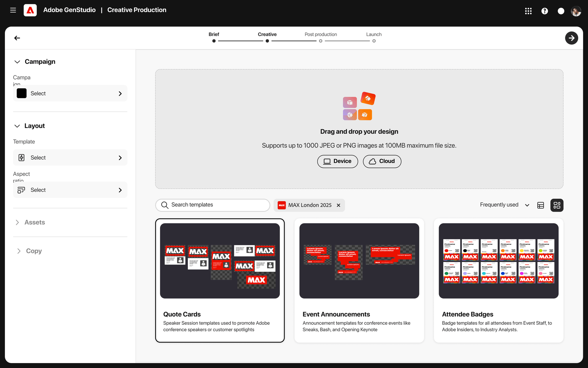Click the Launch step progress dot
Image resolution: width=588 pixels, height=368 pixels.
tap(374, 41)
